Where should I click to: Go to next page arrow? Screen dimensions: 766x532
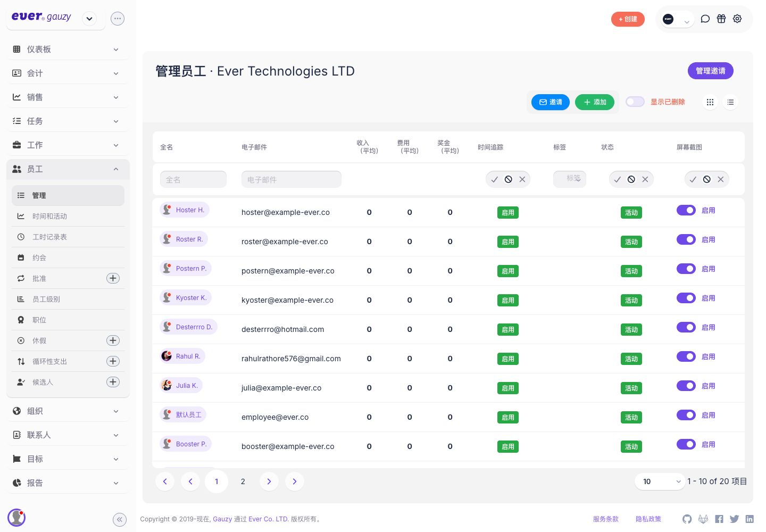coord(269,481)
